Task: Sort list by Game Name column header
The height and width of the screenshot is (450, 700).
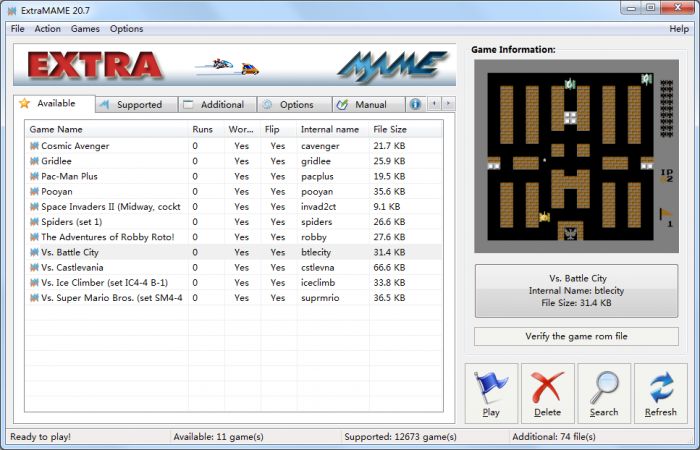Action: (56, 129)
